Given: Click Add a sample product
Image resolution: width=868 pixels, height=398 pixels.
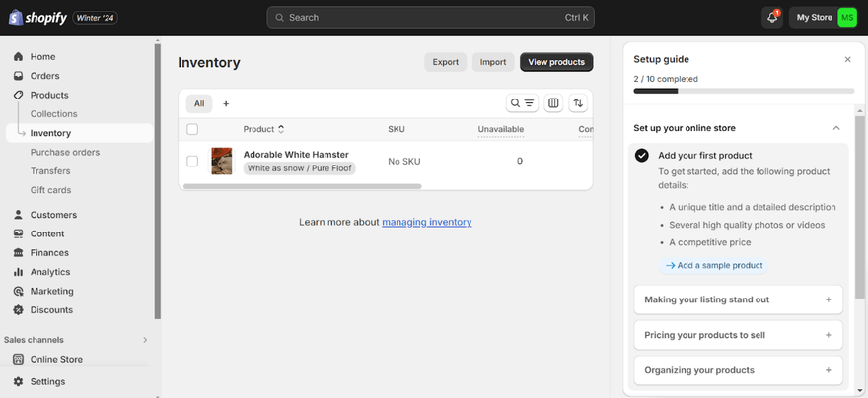Looking at the screenshot, I should point(713,265).
